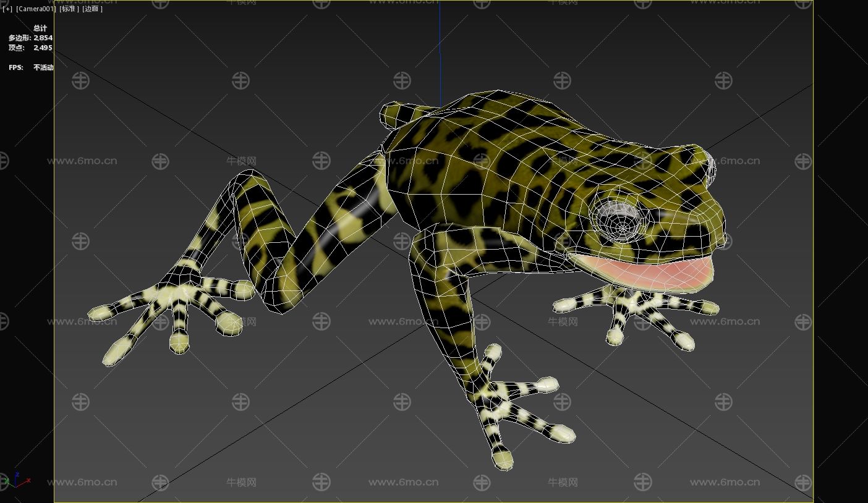Image resolution: width=868 pixels, height=503 pixels.
Task: Open the Camera001 view label menu
Action: coord(36,9)
